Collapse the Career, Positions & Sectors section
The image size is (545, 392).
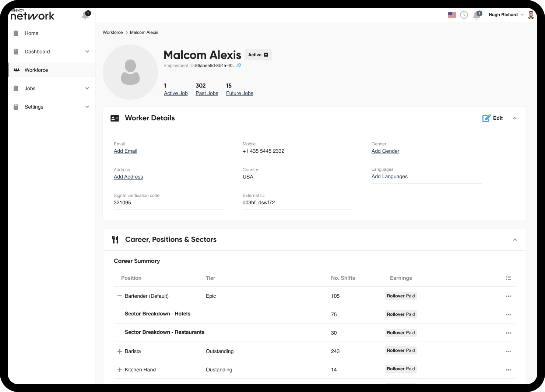515,240
